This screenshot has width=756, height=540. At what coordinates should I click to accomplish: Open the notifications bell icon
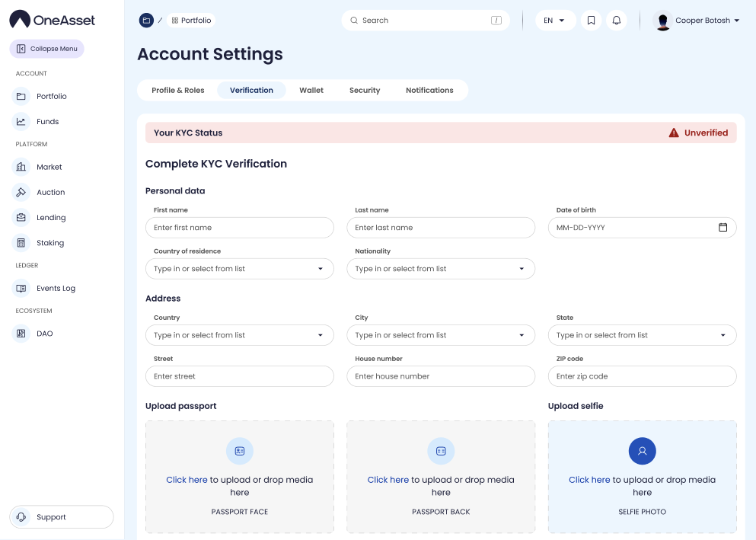(617, 21)
